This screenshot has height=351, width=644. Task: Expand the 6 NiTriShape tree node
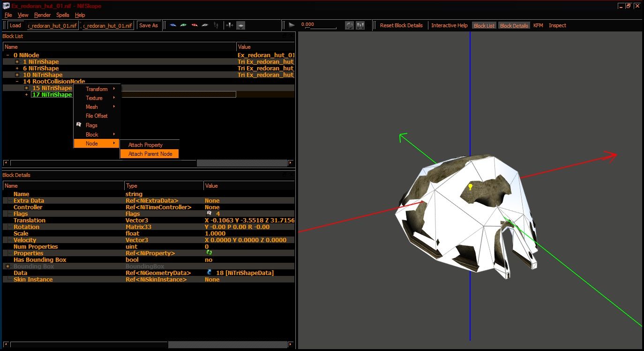tap(17, 69)
